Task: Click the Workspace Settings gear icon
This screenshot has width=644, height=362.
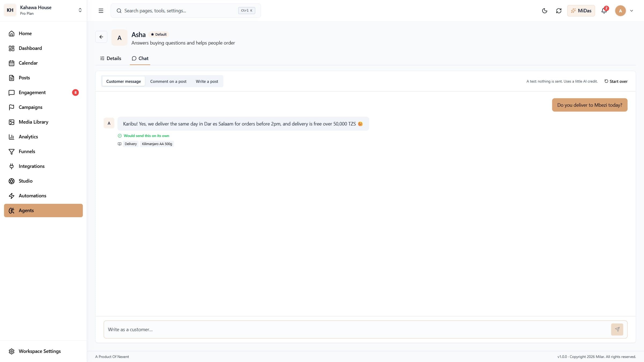Action: point(11,351)
